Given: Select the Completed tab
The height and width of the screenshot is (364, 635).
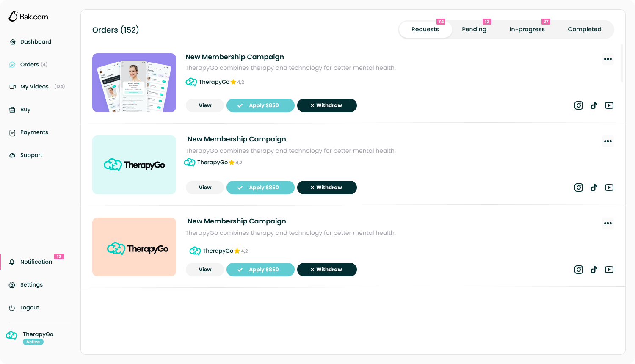Looking at the screenshot, I should click(585, 29).
